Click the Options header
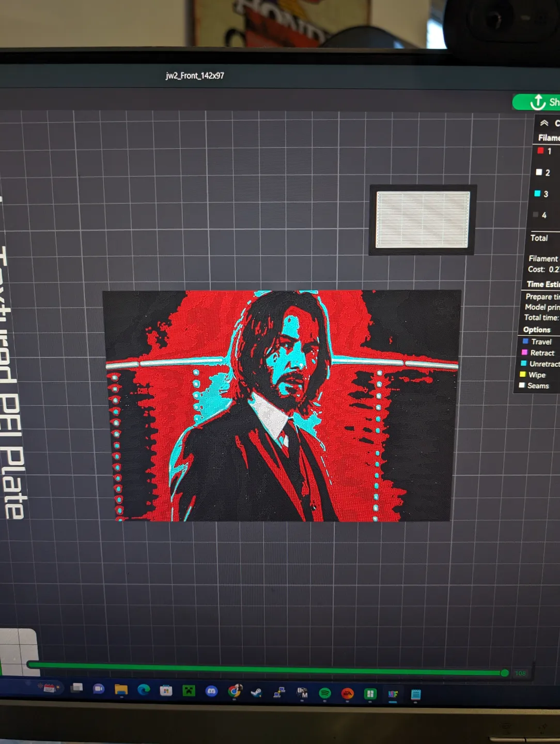The width and height of the screenshot is (560, 744). tap(537, 330)
